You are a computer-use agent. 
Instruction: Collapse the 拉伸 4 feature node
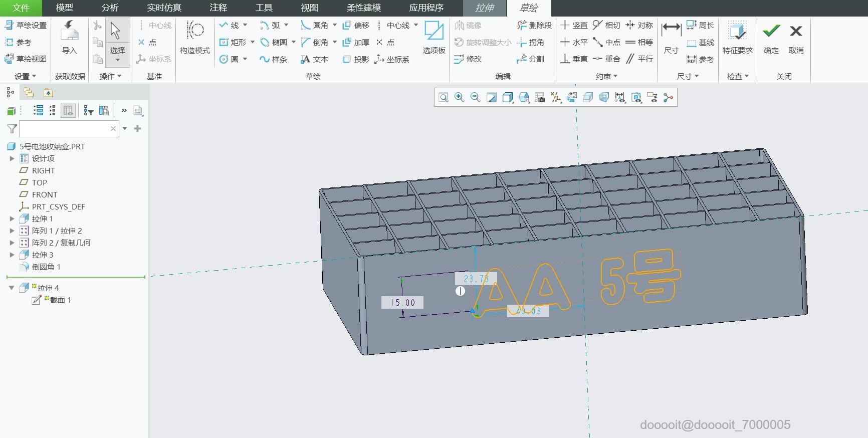12,288
